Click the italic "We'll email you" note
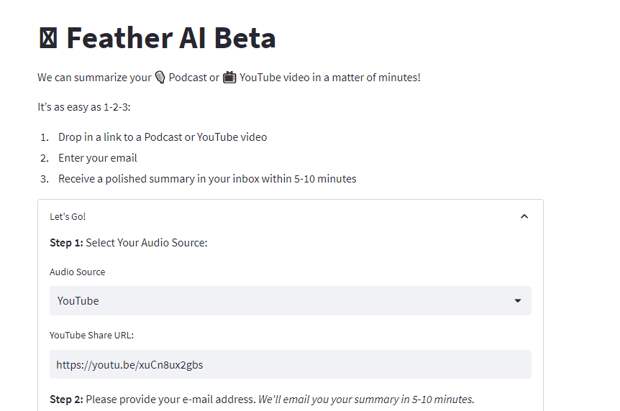The height and width of the screenshot is (411, 620). 366,400
